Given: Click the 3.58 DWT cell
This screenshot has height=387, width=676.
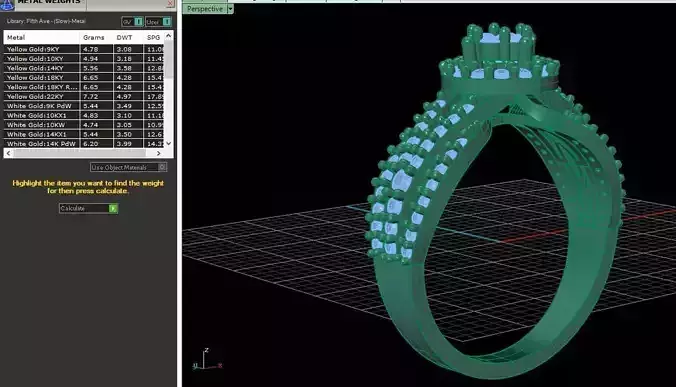Looking at the screenshot, I should (x=128, y=68).
